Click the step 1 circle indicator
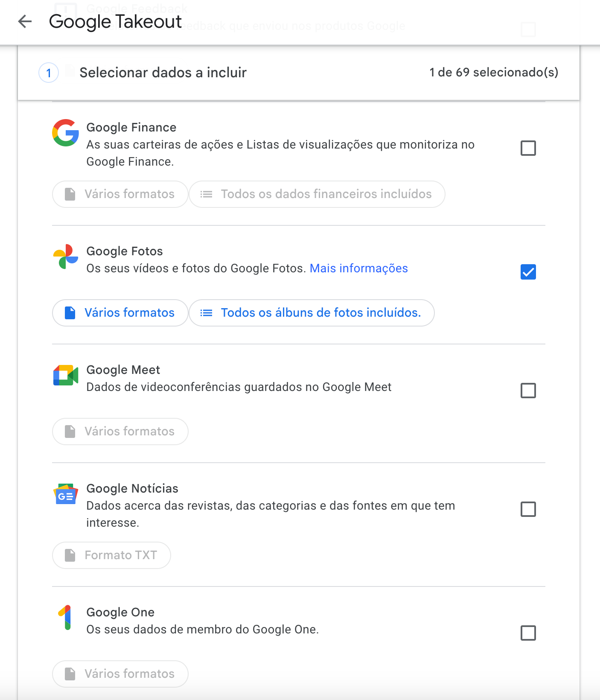This screenshot has height=700, width=600. click(49, 73)
